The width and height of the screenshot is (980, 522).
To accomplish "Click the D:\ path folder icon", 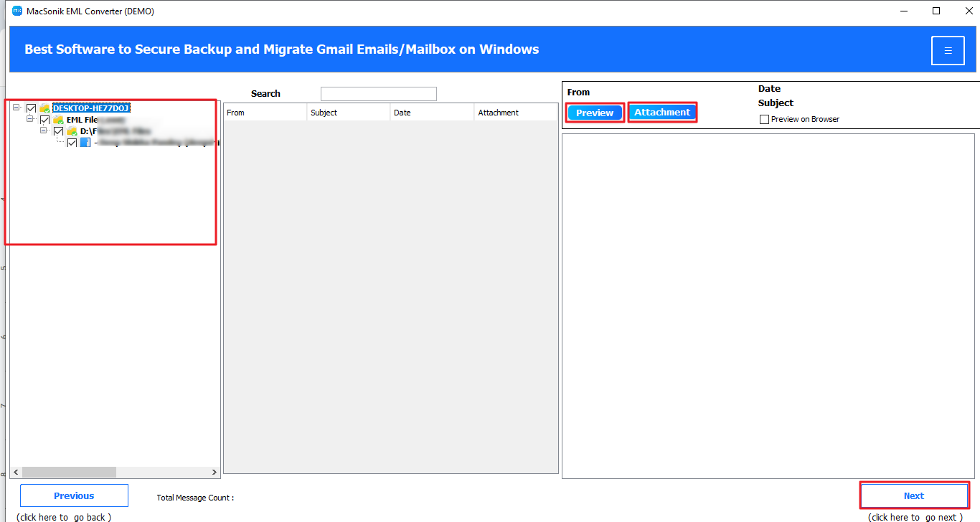I will [72, 131].
